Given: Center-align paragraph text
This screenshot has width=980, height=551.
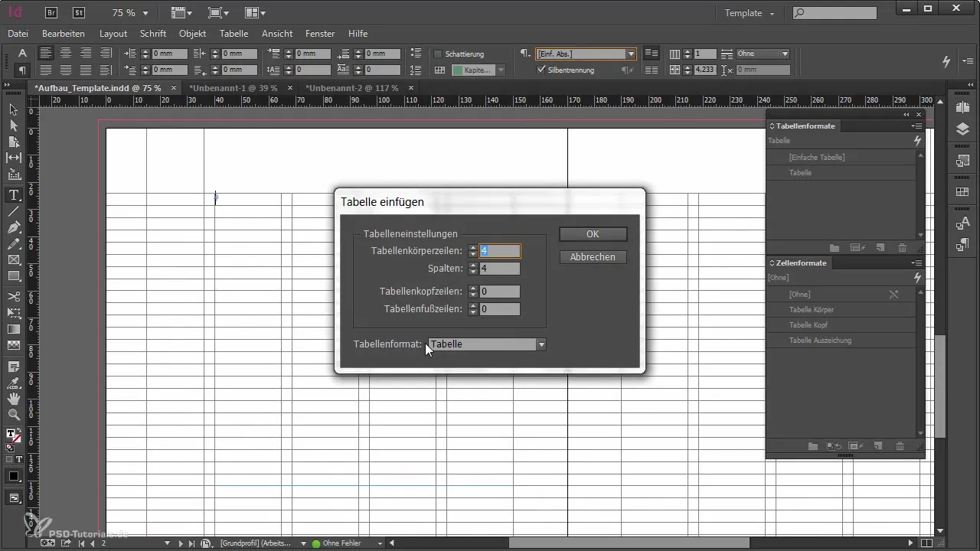Looking at the screenshot, I should [66, 54].
